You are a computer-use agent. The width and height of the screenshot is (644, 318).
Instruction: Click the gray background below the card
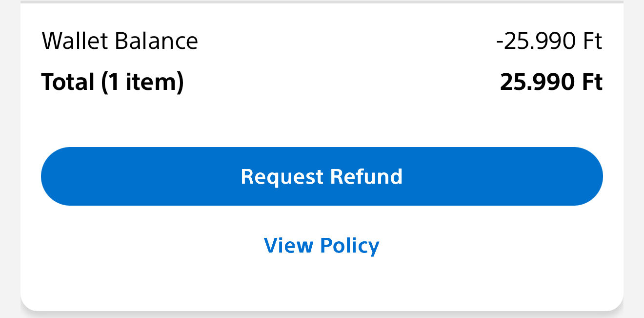322,315
